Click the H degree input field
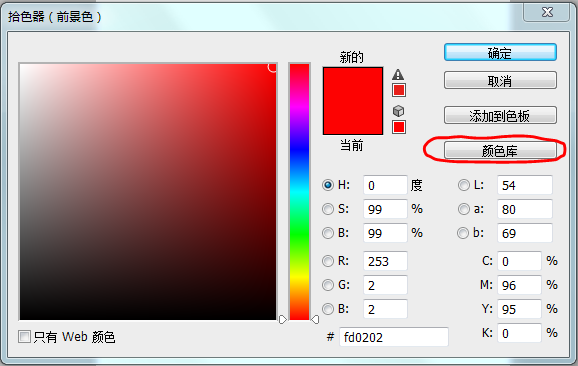 (x=385, y=185)
